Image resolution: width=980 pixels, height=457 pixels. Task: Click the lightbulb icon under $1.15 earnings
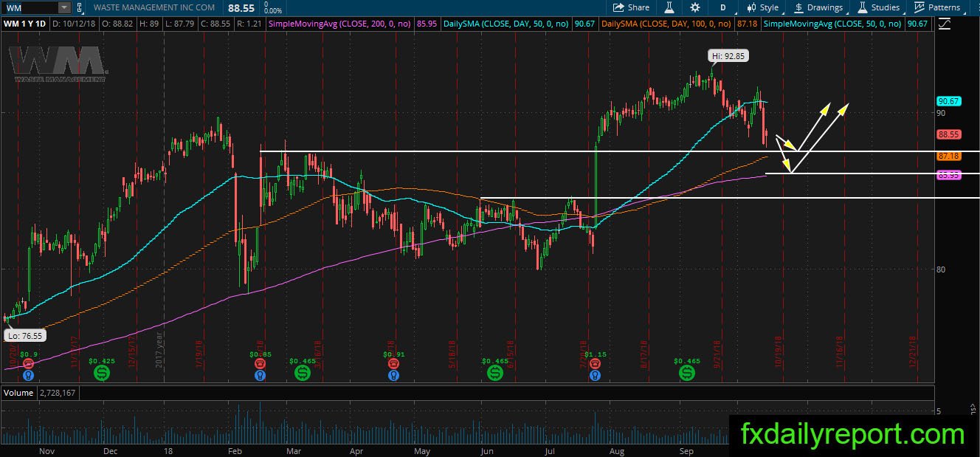coord(595,376)
